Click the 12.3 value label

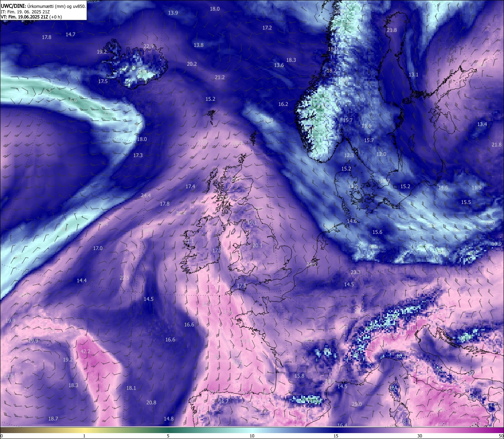[349, 155]
